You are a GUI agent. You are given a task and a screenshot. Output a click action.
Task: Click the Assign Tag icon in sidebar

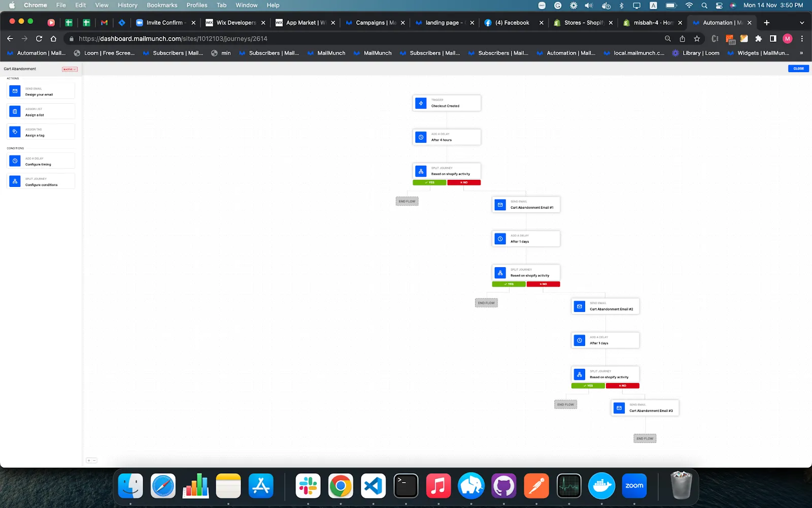(x=15, y=132)
